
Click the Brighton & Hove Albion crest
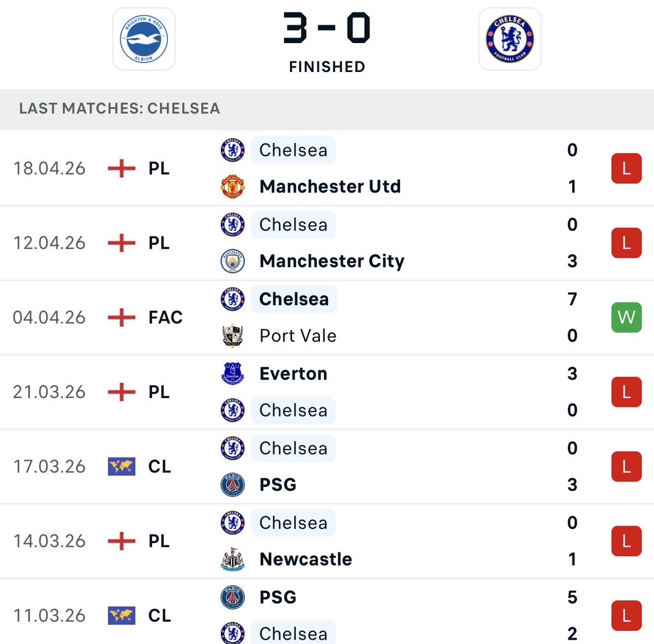143,39
